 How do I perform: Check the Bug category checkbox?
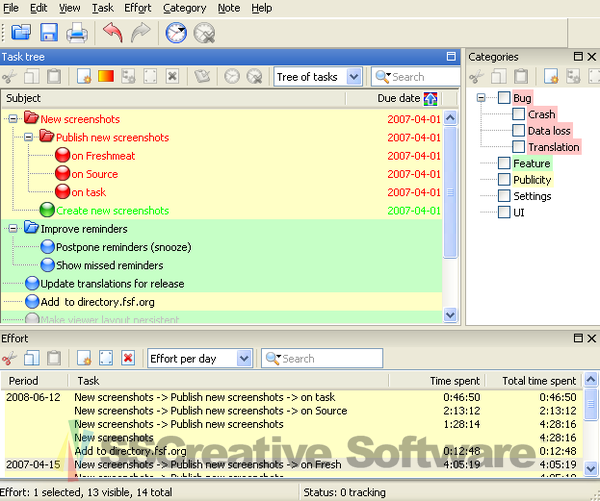coord(504,98)
